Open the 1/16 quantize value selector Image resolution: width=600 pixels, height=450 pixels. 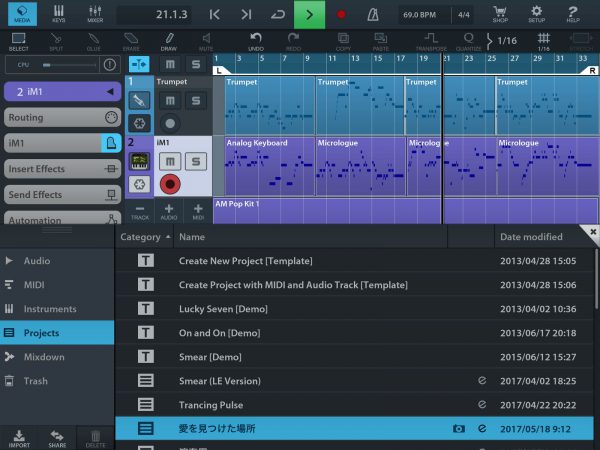503,41
